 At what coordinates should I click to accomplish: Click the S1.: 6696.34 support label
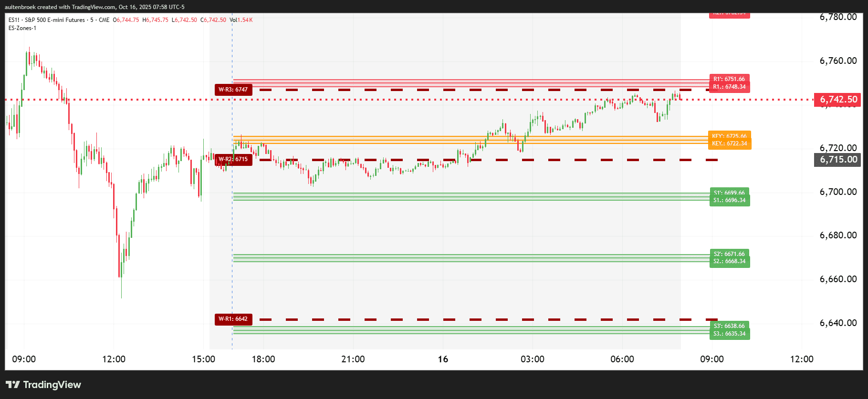click(x=730, y=200)
